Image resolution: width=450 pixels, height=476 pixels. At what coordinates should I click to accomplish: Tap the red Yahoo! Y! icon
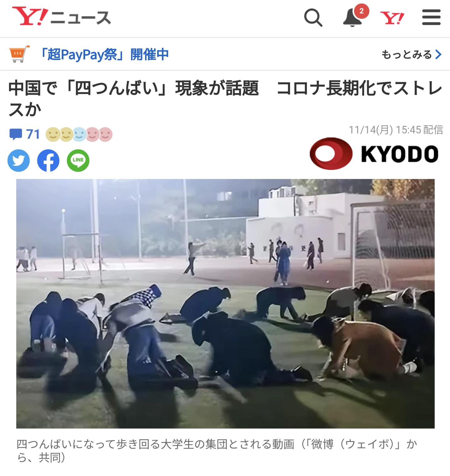pyautogui.click(x=392, y=18)
